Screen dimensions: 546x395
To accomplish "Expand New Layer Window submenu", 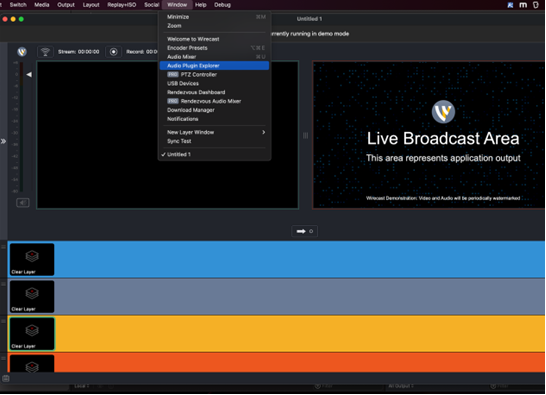I will click(x=214, y=132).
